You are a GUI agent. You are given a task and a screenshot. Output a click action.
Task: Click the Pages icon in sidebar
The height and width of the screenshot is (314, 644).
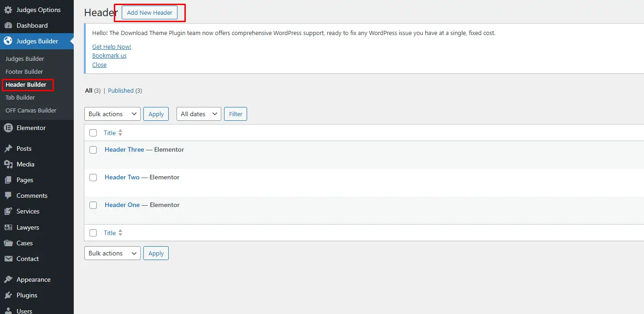(x=8, y=180)
